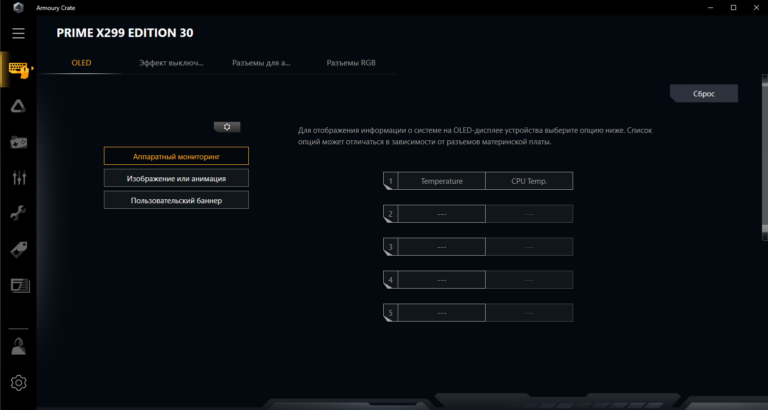Maximize the Armoury Crate window
This screenshot has width=768, height=410.
733,7
